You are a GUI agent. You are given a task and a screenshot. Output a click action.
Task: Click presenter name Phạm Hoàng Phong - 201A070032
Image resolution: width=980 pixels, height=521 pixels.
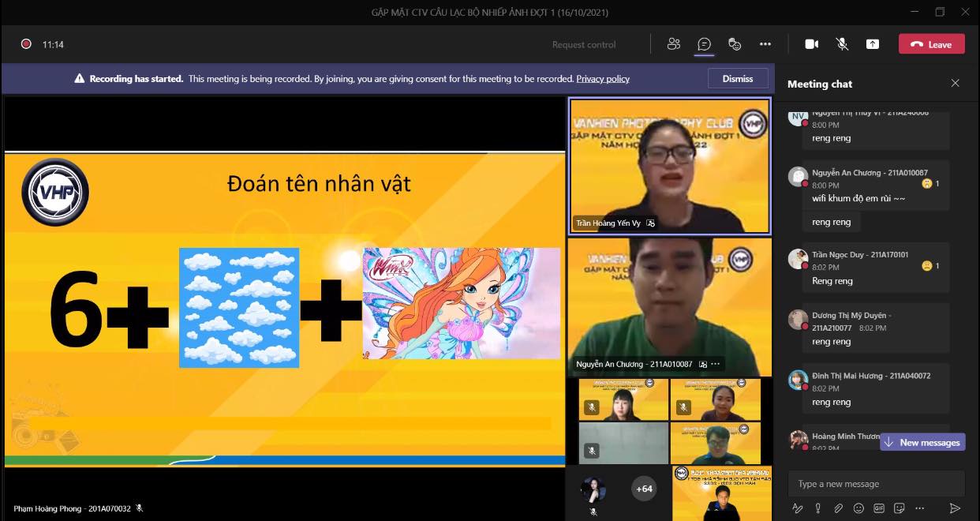pyautogui.click(x=70, y=508)
